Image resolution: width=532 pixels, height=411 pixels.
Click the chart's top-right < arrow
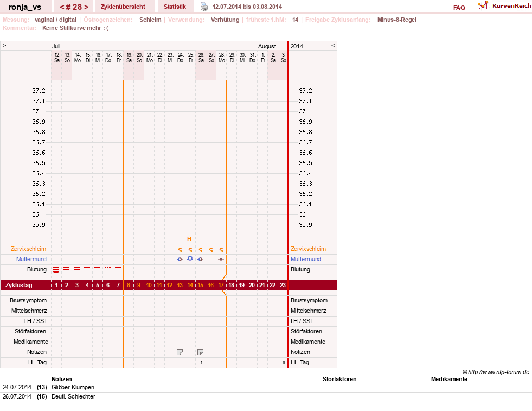point(333,45)
